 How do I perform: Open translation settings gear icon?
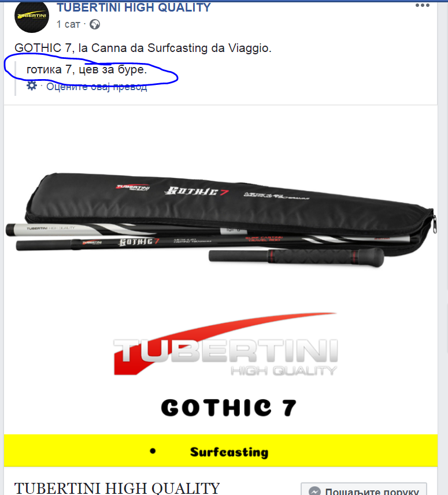pyautogui.click(x=32, y=85)
